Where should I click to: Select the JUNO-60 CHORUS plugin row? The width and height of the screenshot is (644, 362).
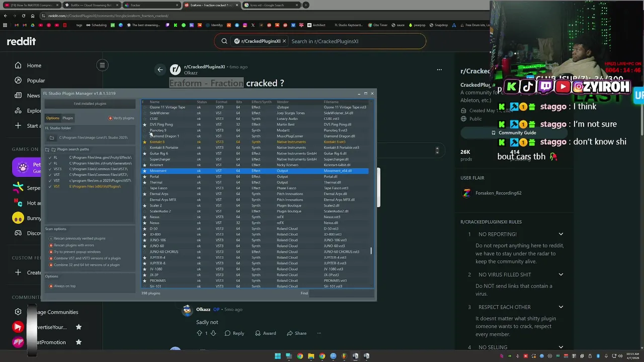(256, 252)
